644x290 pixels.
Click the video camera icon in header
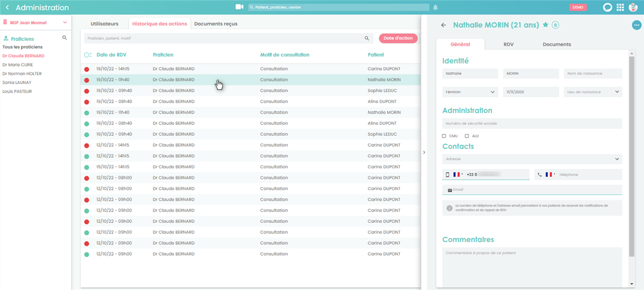coord(240,7)
